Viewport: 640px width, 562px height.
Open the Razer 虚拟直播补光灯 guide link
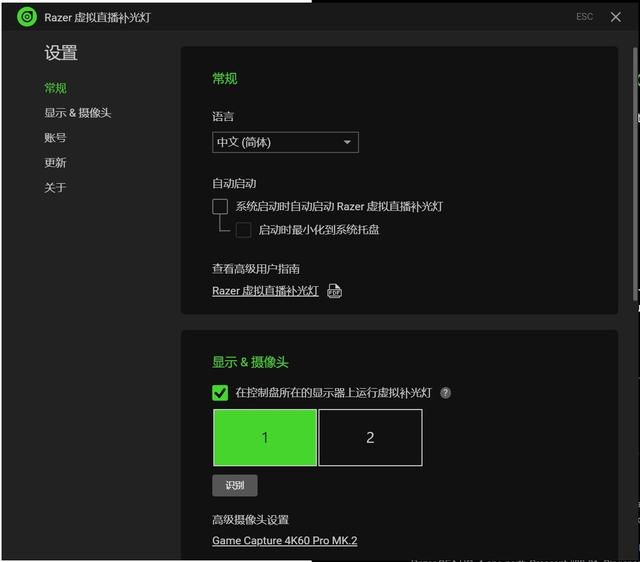(265, 291)
